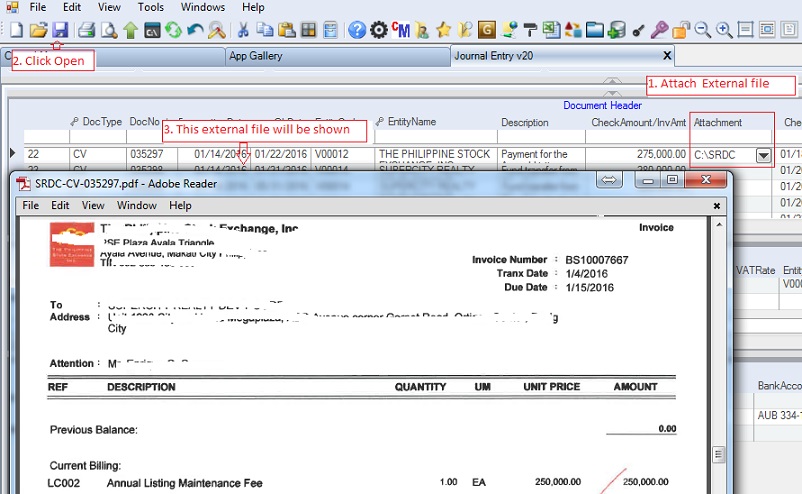Click the Copy icon in toolbar

pos(264,30)
